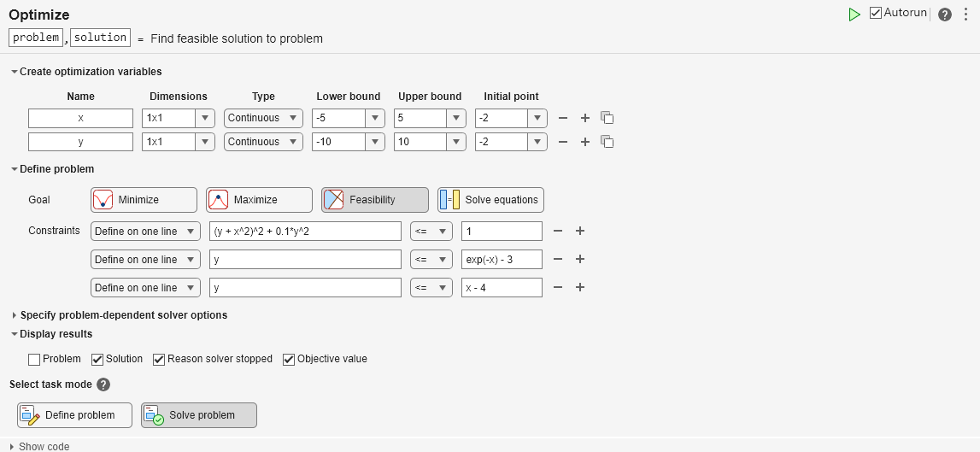The width and height of the screenshot is (980, 452).
Task: Click the first constraint expression field
Action: [304, 231]
